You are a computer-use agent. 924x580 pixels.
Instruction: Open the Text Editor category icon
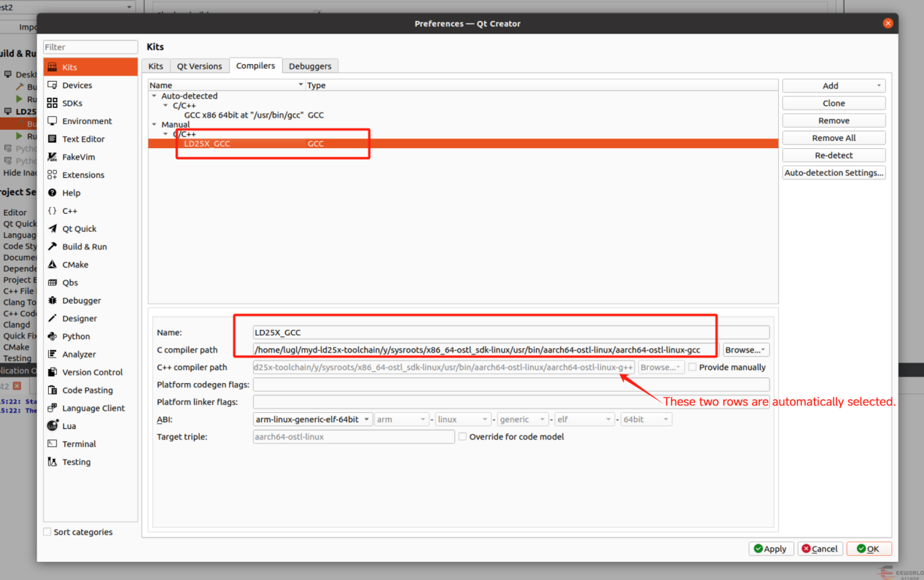(x=53, y=139)
